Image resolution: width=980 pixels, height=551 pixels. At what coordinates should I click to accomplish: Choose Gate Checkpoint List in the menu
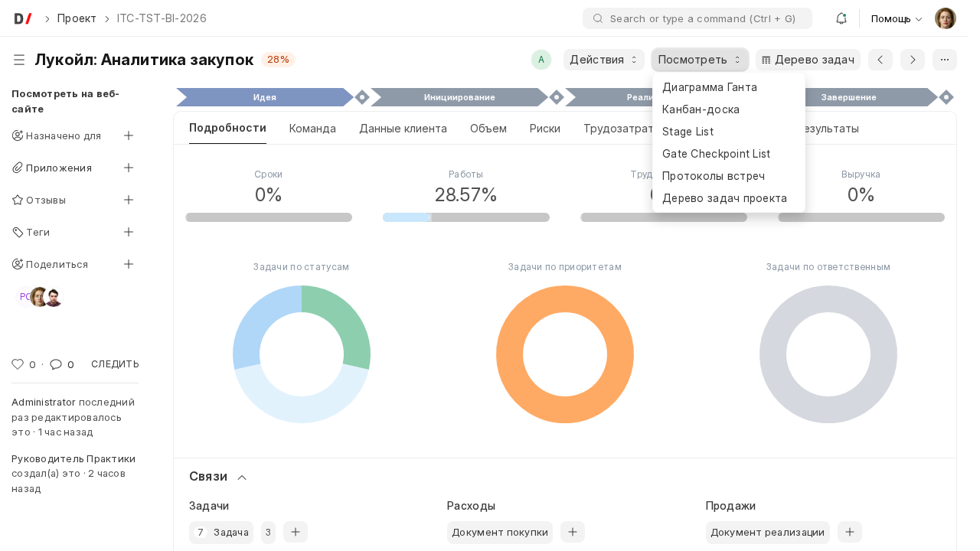[x=729, y=154]
